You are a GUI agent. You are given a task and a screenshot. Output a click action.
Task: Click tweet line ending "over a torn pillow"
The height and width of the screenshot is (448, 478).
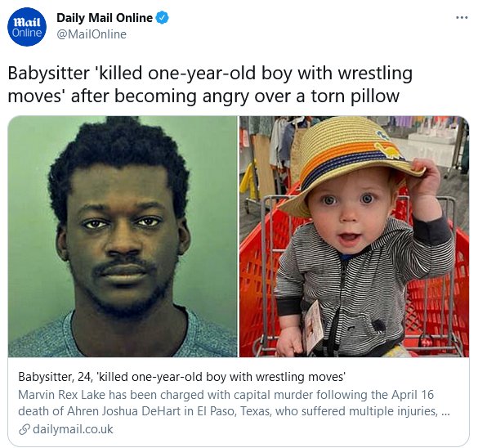(x=203, y=96)
